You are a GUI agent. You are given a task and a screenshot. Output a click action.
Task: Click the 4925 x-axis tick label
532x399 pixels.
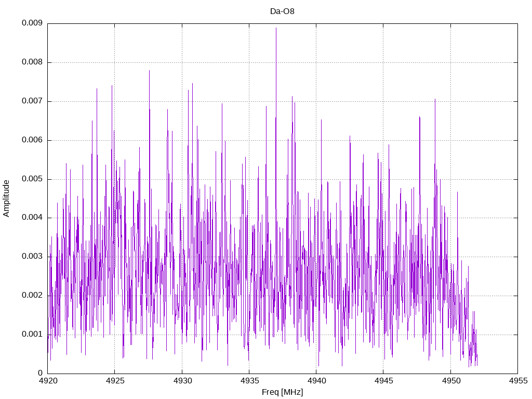point(115,381)
